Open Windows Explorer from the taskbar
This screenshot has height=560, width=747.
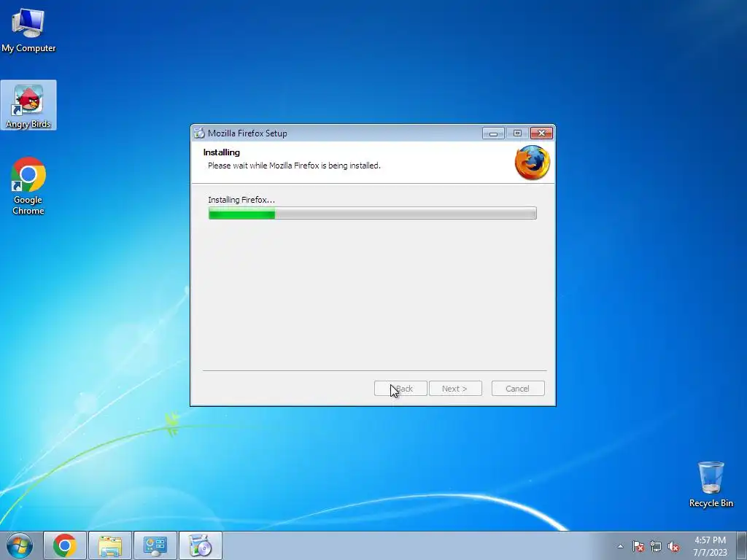110,545
